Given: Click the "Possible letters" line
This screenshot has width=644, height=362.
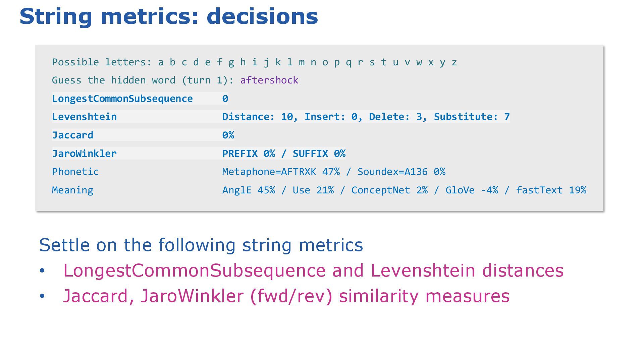Looking at the screenshot, I should coord(255,62).
